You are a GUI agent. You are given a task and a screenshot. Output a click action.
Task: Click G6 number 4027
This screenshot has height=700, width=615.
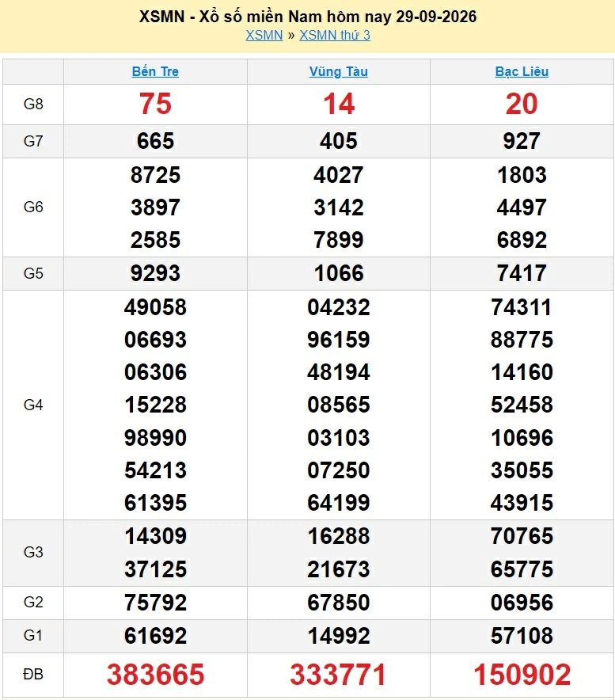[339, 175]
